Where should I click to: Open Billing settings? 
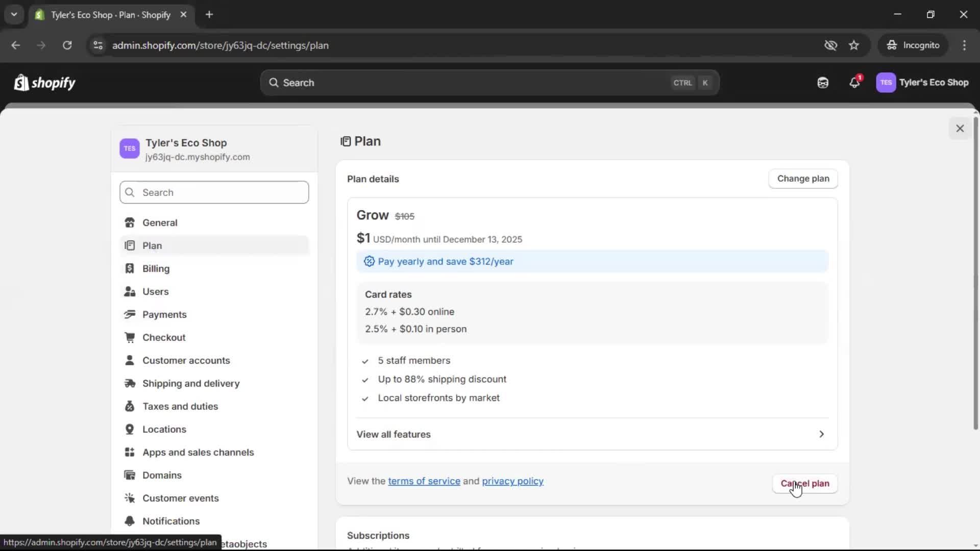coord(214,269)
